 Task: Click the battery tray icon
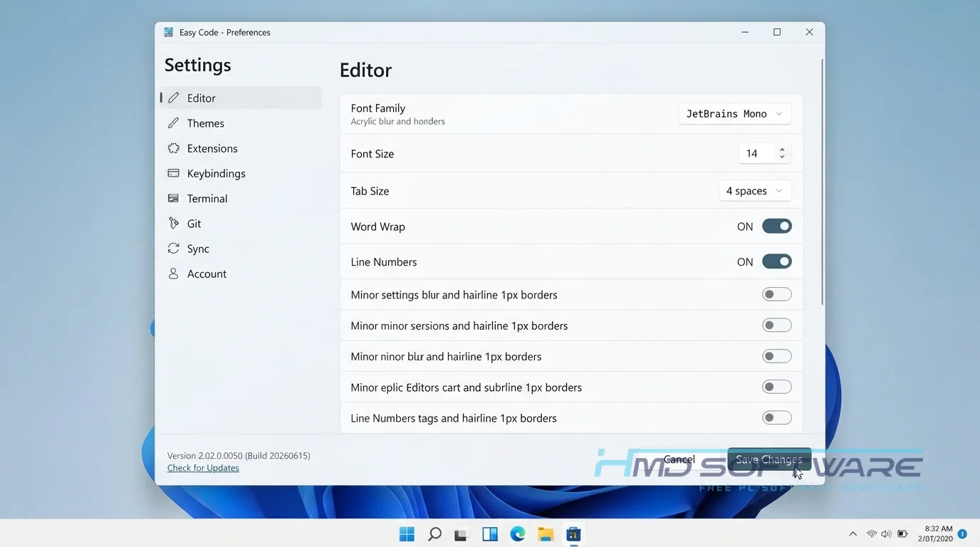(x=902, y=534)
